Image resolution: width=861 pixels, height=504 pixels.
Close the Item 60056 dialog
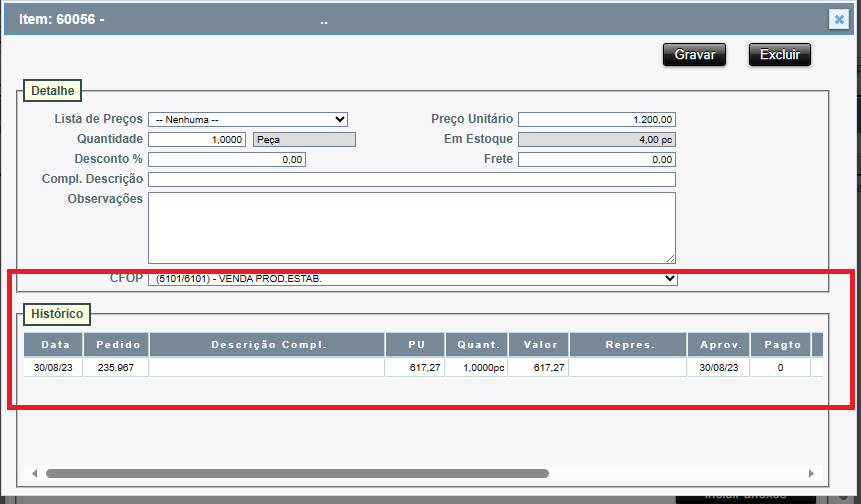(839, 19)
